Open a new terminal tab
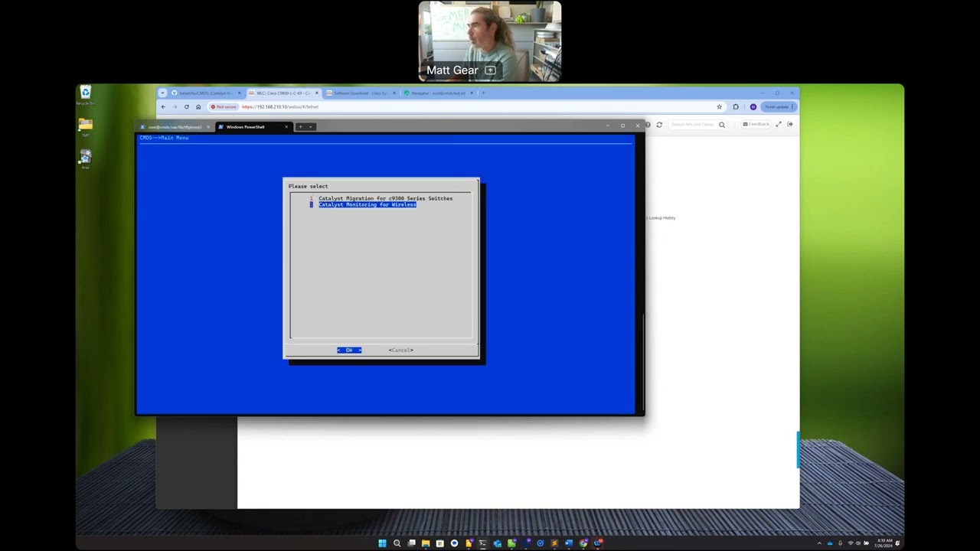 coord(300,127)
